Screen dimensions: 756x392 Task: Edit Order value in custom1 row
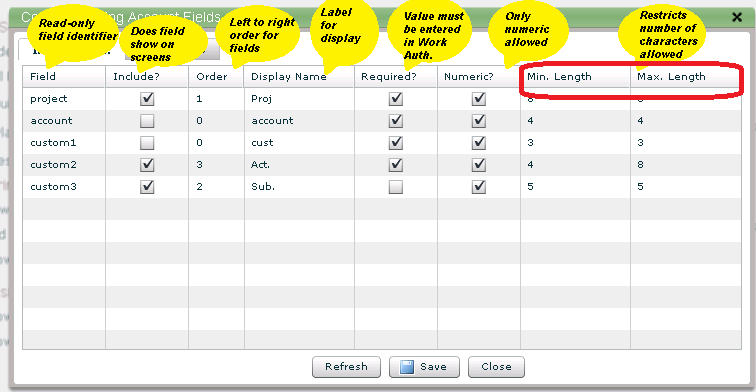click(216, 143)
